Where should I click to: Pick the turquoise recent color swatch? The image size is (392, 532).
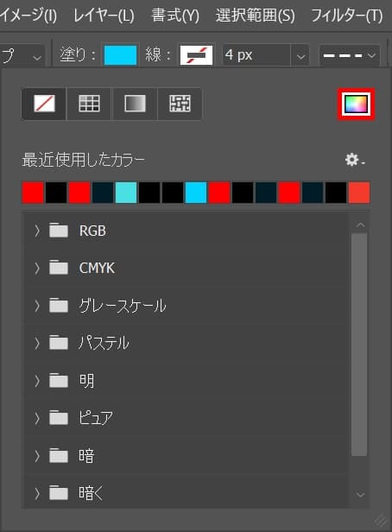point(126,193)
